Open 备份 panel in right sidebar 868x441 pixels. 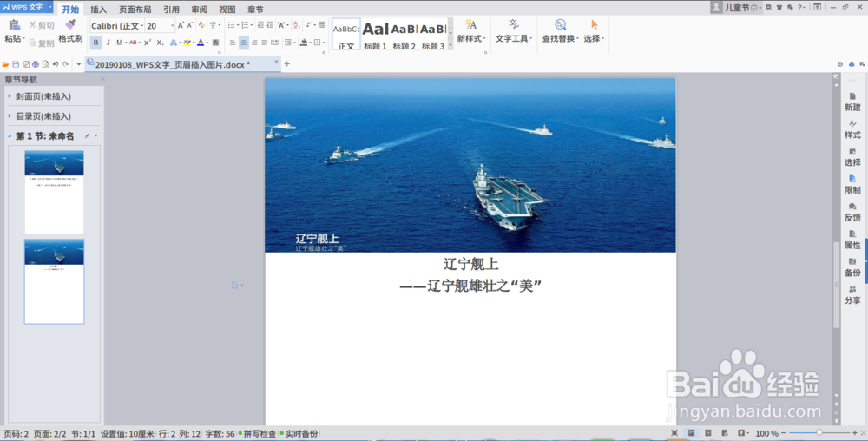pyautogui.click(x=852, y=267)
